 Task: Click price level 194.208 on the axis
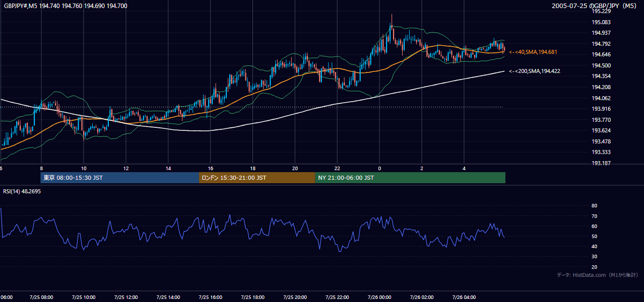(601, 87)
